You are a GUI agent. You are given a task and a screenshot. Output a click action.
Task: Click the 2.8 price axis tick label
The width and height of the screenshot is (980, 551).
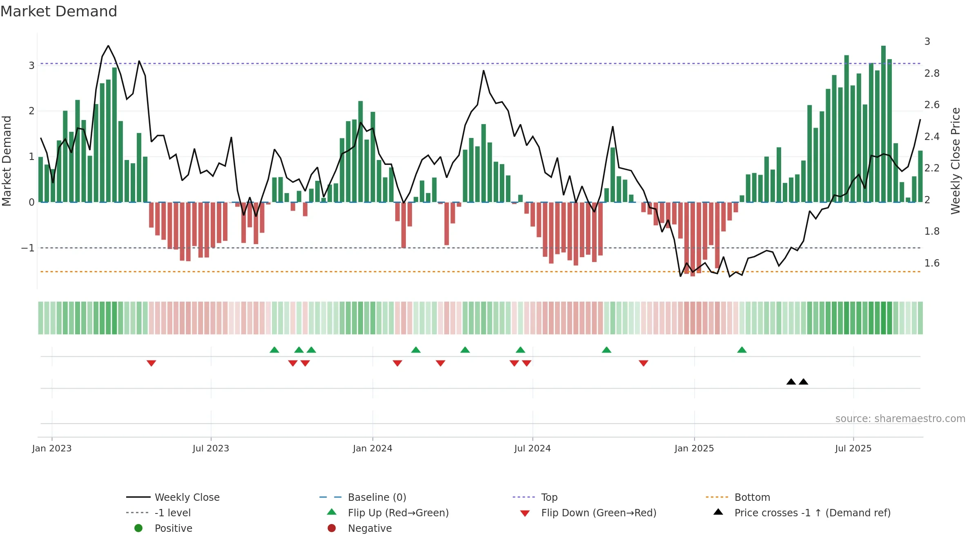[932, 73]
